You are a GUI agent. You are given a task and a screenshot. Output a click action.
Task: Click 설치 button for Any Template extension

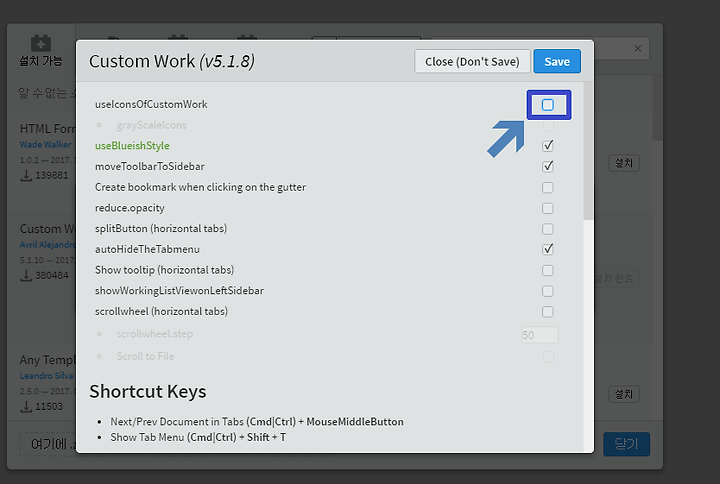click(x=624, y=394)
